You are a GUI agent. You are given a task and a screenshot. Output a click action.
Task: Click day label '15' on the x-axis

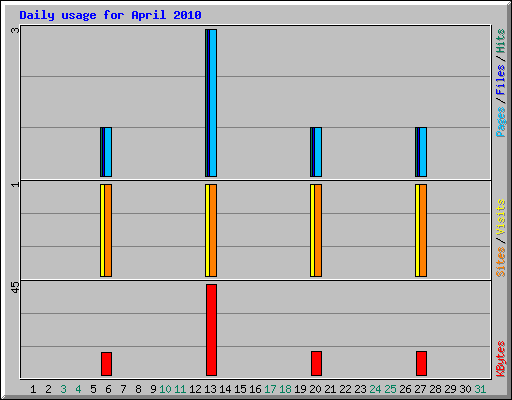coord(240,389)
